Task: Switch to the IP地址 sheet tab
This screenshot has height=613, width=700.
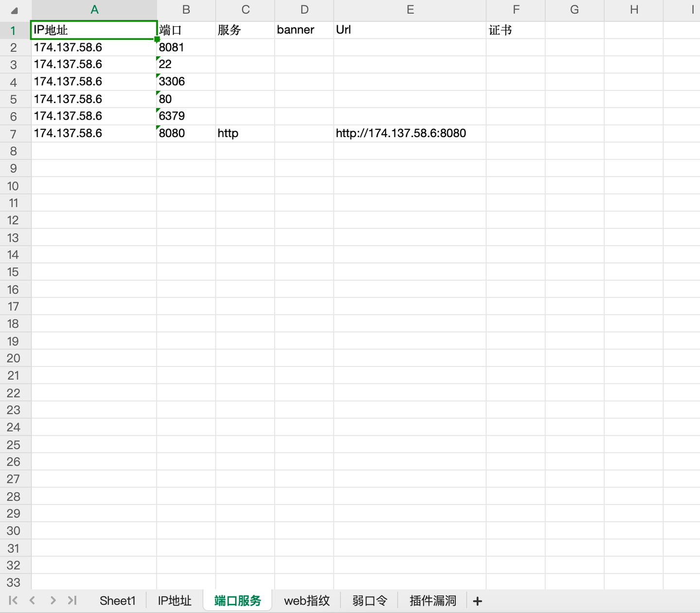Action: pos(175,601)
